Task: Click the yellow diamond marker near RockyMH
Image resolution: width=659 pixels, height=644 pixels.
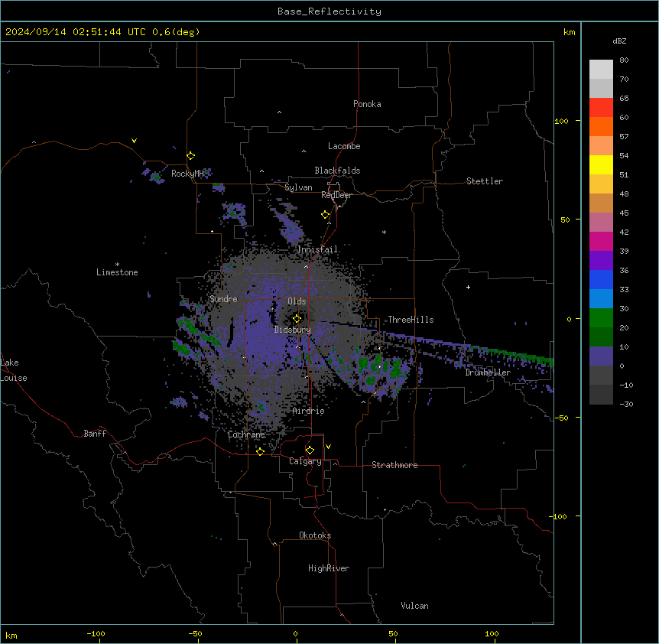Action: click(x=191, y=156)
